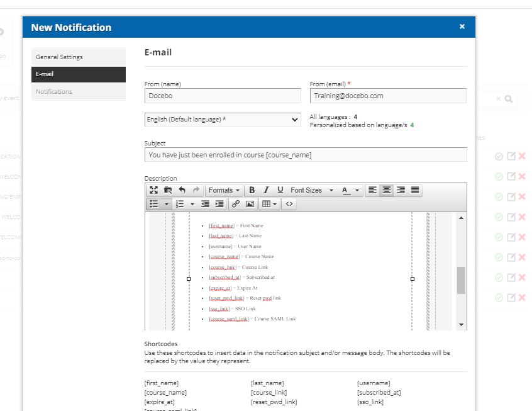This screenshot has height=411, width=532.
Task: Toggle numbered list formatting
Action: (180, 204)
